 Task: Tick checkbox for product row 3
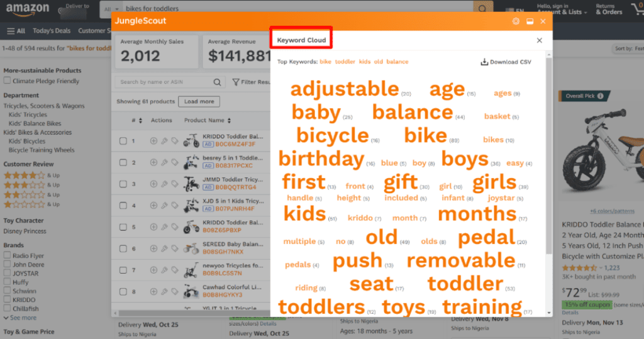click(123, 184)
